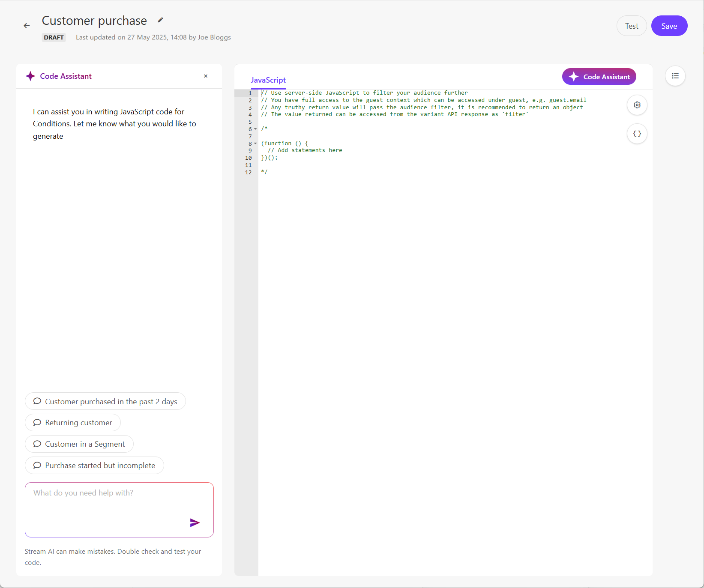704x588 pixels.
Task: Click line number 12 in the gutter
Action: click(249, 173)
